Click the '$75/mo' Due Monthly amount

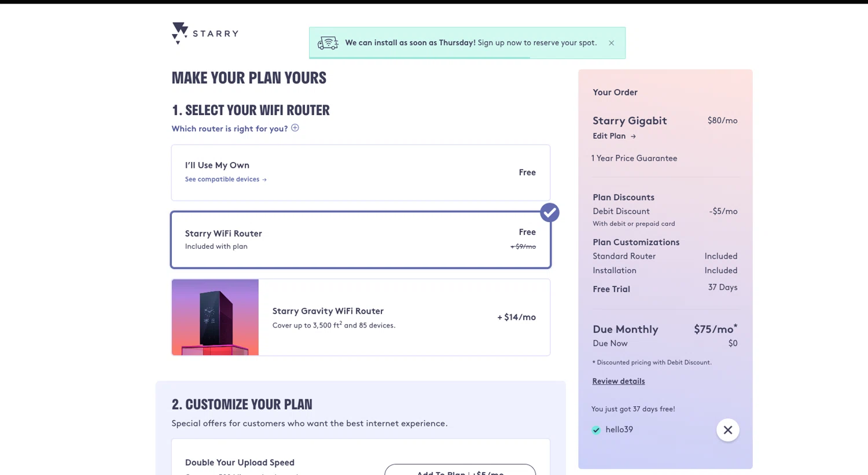pyautogui.click(x=715, y=329)
